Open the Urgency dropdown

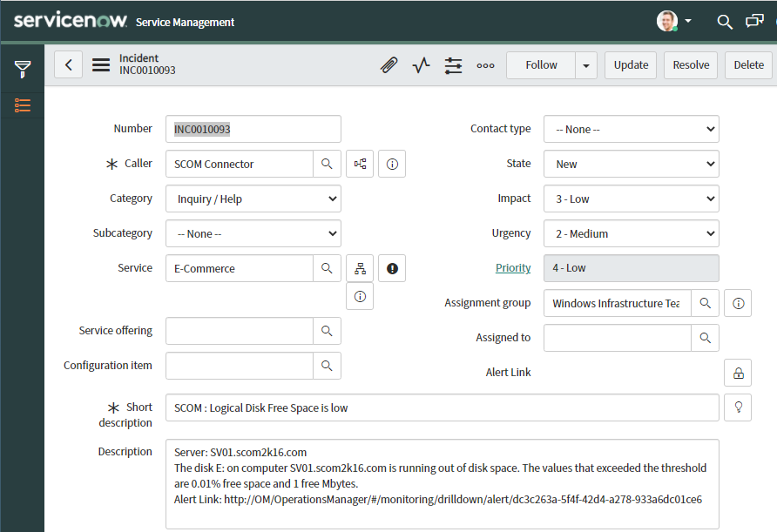(x=632, y=233)
